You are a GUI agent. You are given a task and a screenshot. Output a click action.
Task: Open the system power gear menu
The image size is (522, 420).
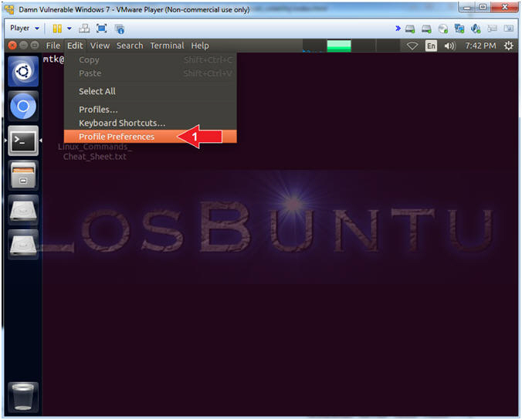pyautogui.click(x=508, y=46)
